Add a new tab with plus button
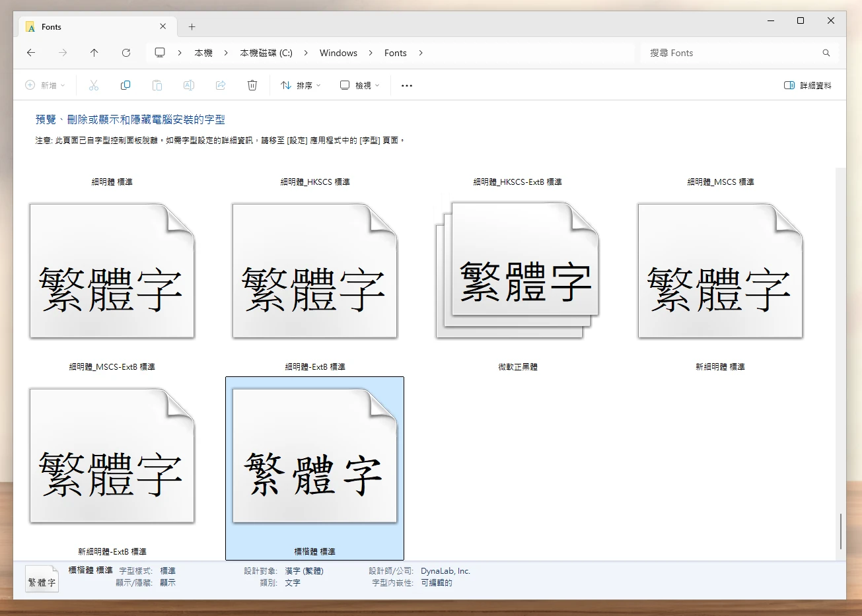This screenshot has height=616, width=862. (192, 27)
